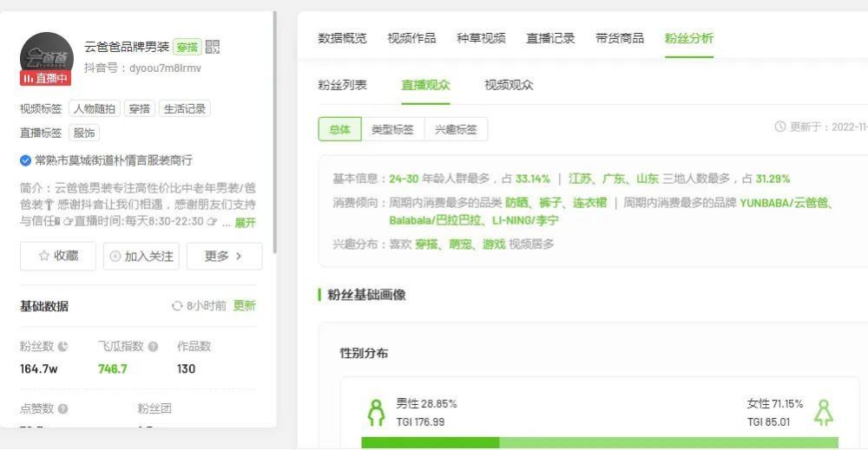Click the 飞瓜指数 value 746.7
868x450 pixels.
pyautogui.click(x=112, y=368)
